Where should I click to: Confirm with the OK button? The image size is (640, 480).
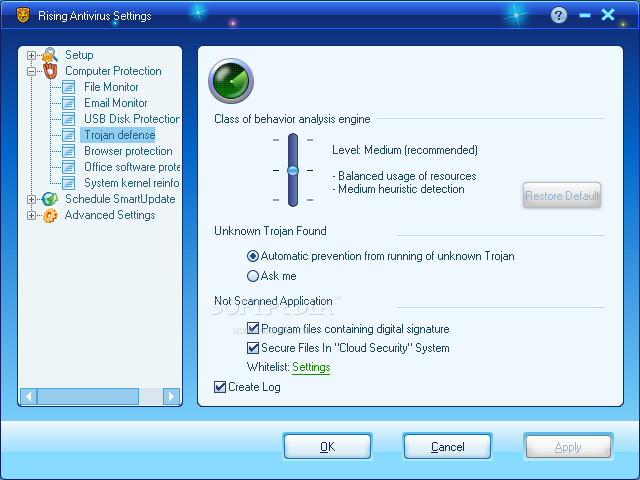tap(327, 447)
